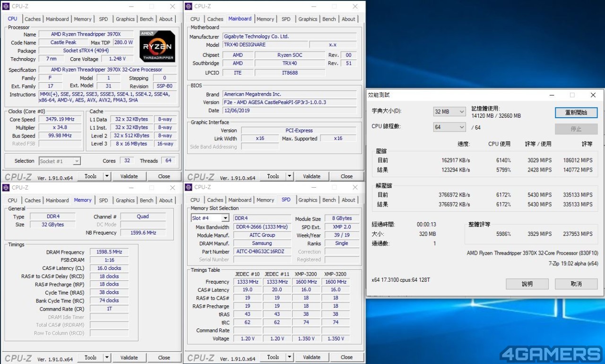Click Tools button in Memory window
The width and height of the screenshot is (605, 364).
click(90, 358)
